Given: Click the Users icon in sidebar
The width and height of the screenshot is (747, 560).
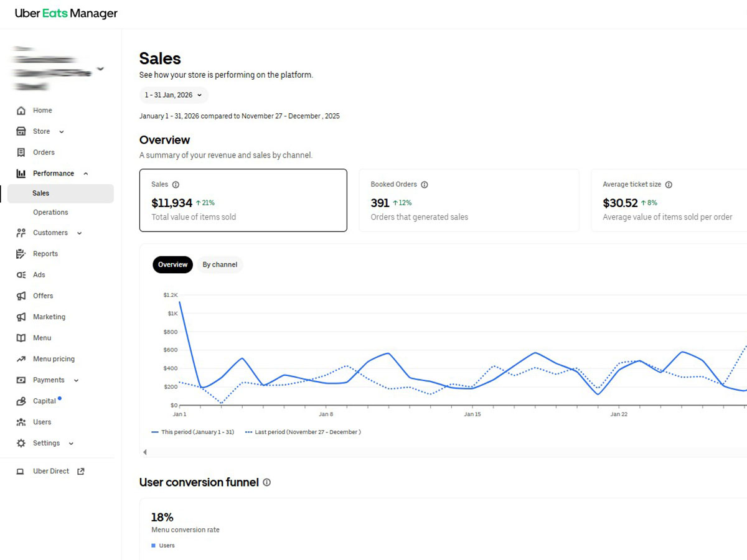Looking at the screenshot, I should pos(21,422).
